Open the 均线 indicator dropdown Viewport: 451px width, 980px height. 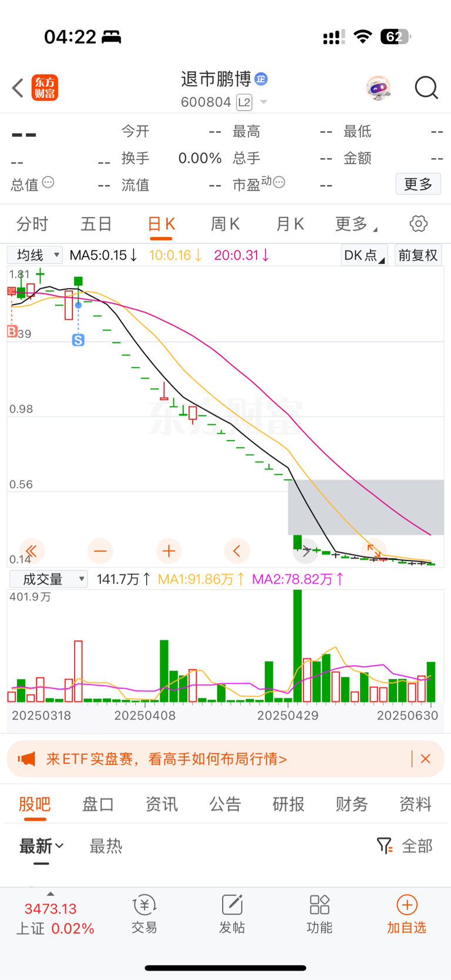35,255
